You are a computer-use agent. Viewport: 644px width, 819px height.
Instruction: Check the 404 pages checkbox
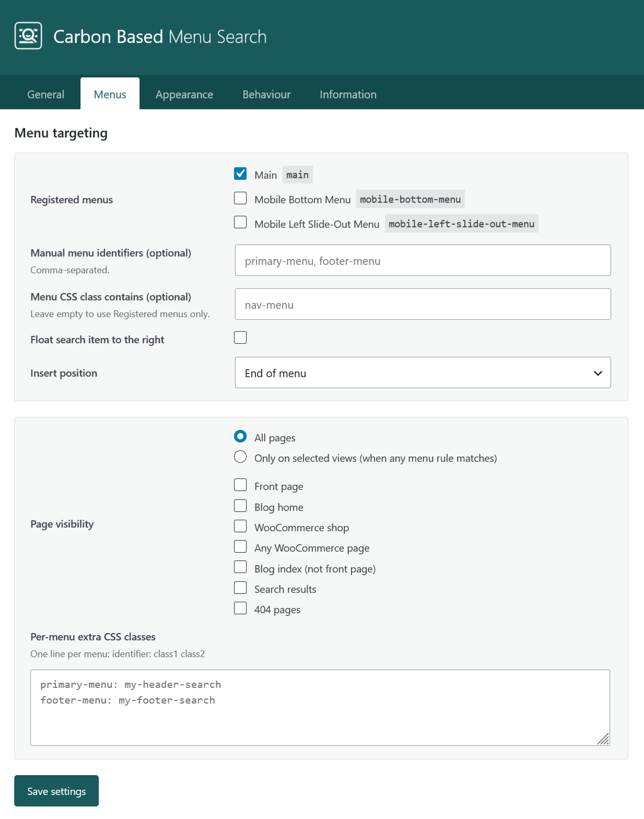240,608
